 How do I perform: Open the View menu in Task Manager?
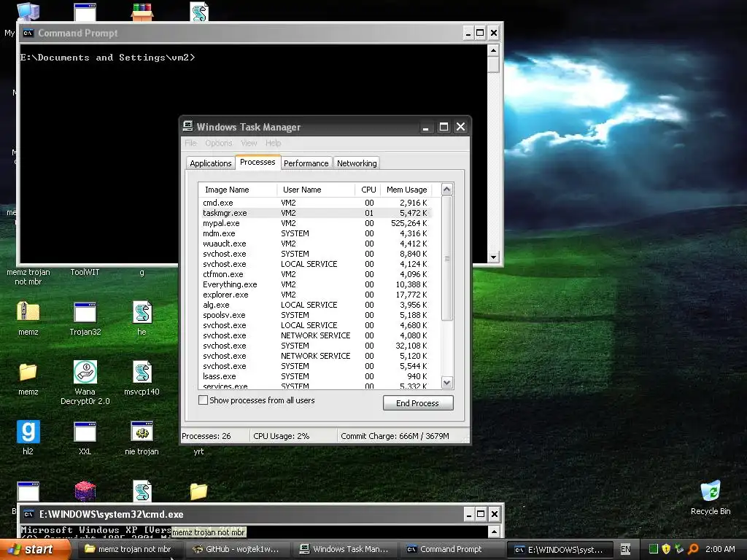(x=249, y=143)
